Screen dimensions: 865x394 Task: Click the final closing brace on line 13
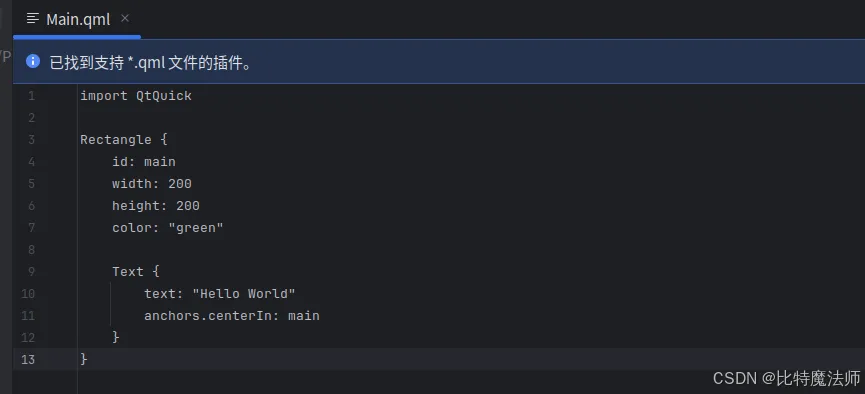pos(84,359)
